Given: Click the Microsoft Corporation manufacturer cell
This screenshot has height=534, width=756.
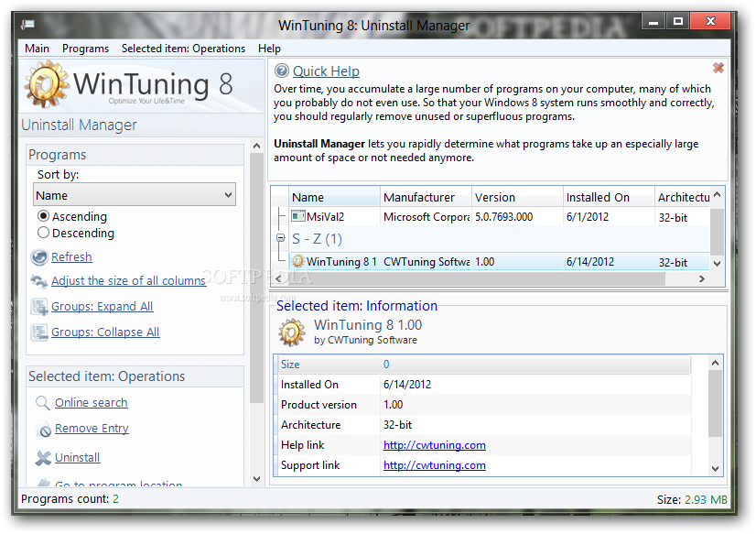Looking at the screenshot, I should [426, 216].
